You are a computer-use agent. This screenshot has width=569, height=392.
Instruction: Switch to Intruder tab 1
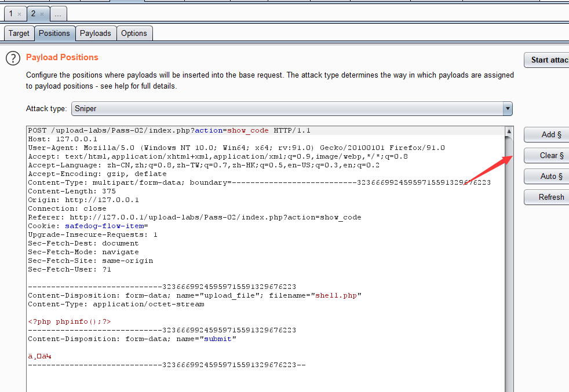(x=11, y=13)
